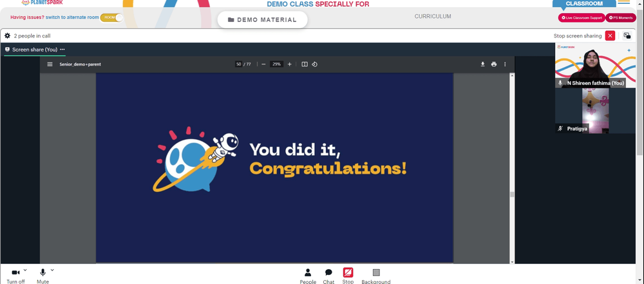This screenshot has width=644, height=284.
Task: Edit the 29% zoom level field
Action: (x=276, y=64)
